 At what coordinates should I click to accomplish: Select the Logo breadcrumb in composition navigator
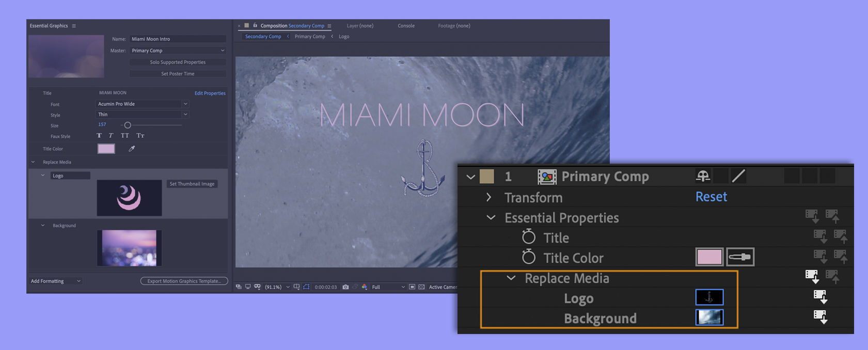point(344,37)
